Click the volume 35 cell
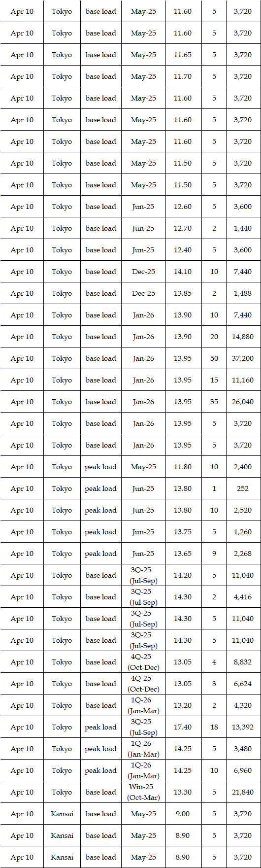The width and height of the screenshot is (261, 868). click(x=214, y=402)
